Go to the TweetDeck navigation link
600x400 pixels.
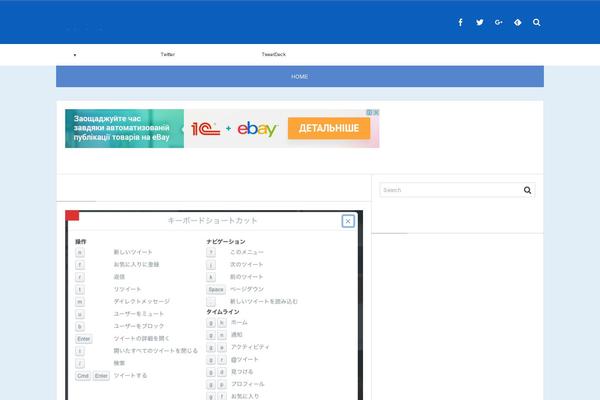pos(274,54)
